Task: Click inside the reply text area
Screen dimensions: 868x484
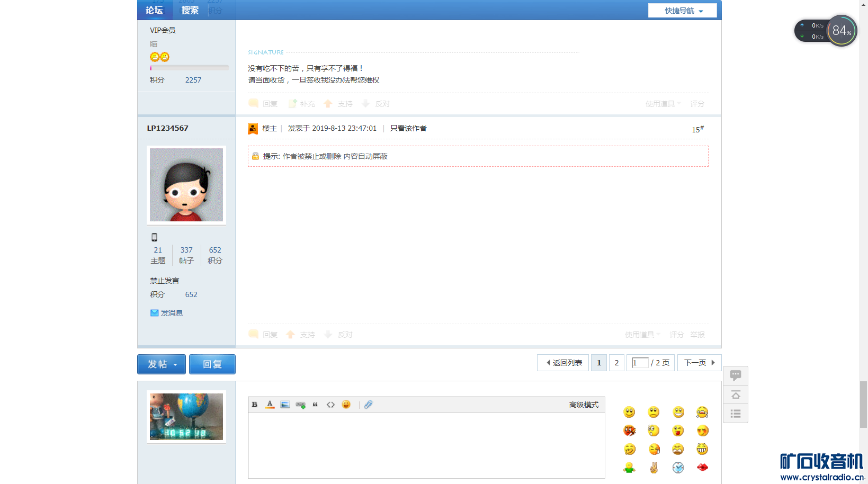Action: (x=426, y=445)
